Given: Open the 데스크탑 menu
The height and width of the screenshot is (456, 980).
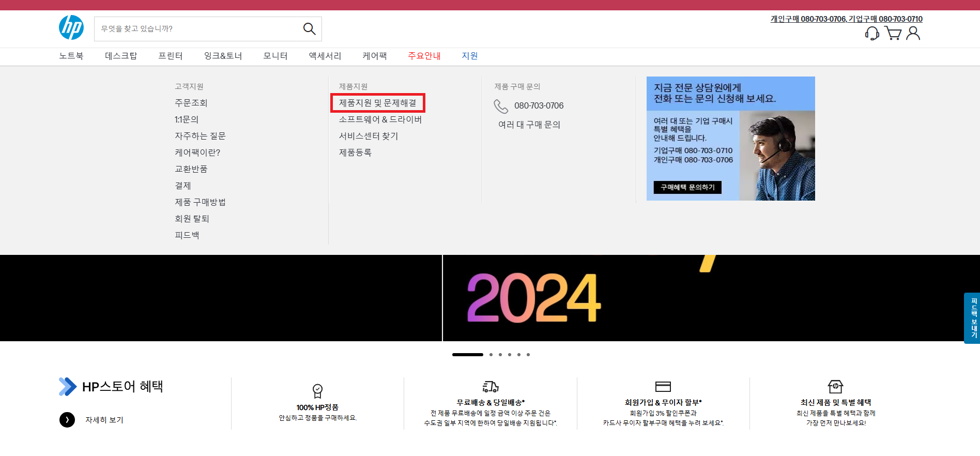Looking at the screenshot, I should (121, 56).
